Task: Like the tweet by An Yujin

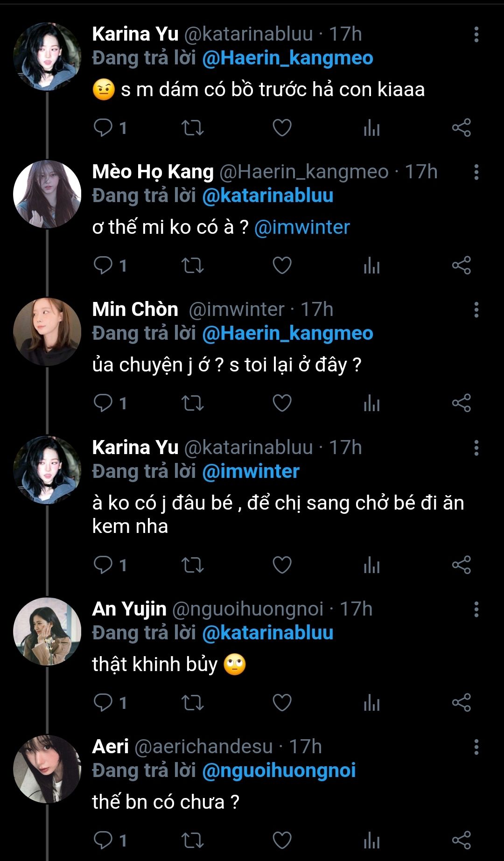Action: coord(282,702)
